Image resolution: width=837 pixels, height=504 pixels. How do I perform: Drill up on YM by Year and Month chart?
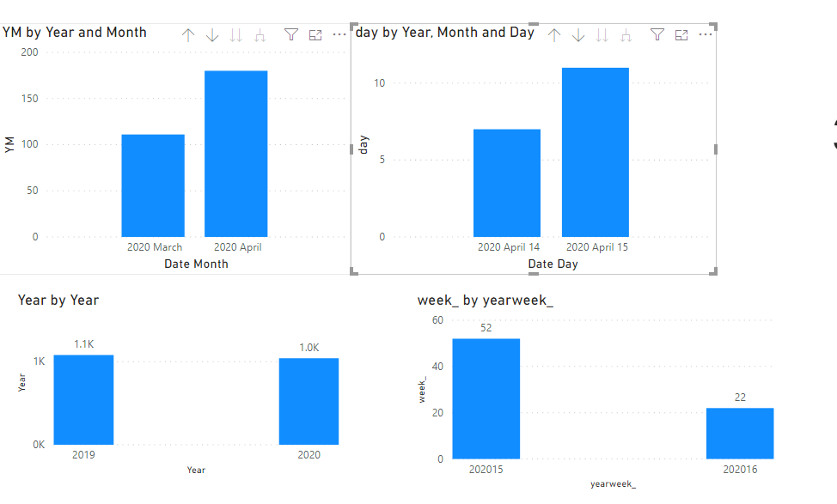pyautogui.click(x=188, y=35)
